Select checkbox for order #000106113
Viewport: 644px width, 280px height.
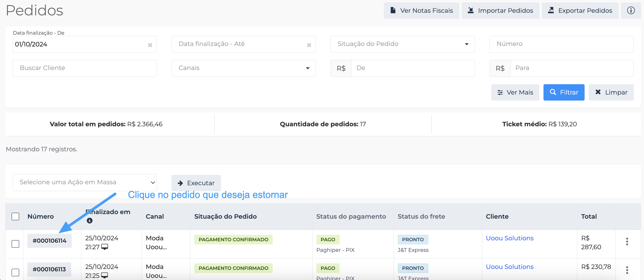[15, 272]
